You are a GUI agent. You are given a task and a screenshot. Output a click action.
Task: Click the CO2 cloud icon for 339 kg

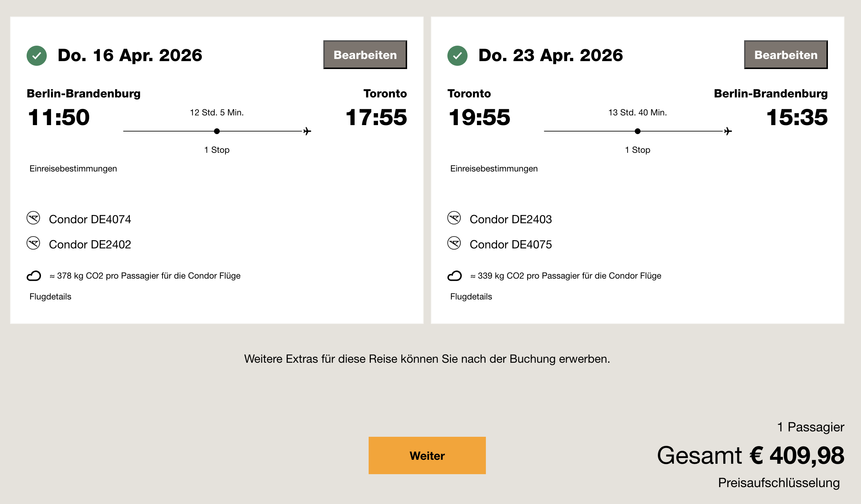454,276
